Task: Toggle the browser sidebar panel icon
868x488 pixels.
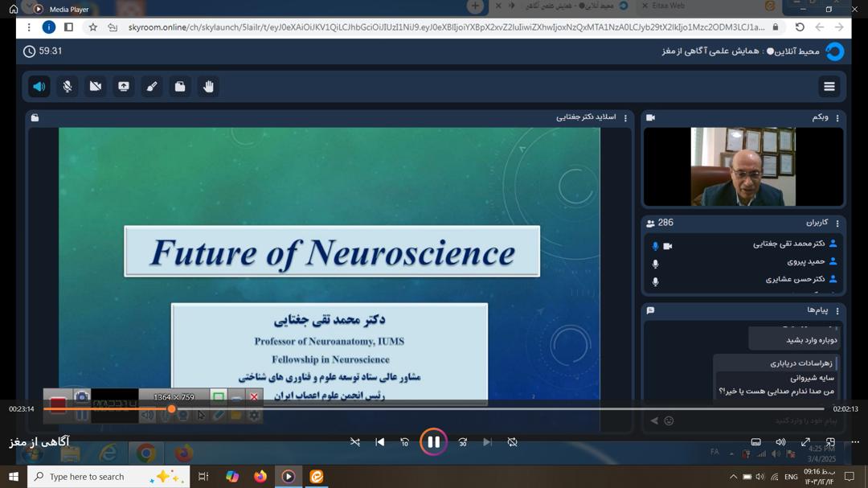Action: pos(68,27)
